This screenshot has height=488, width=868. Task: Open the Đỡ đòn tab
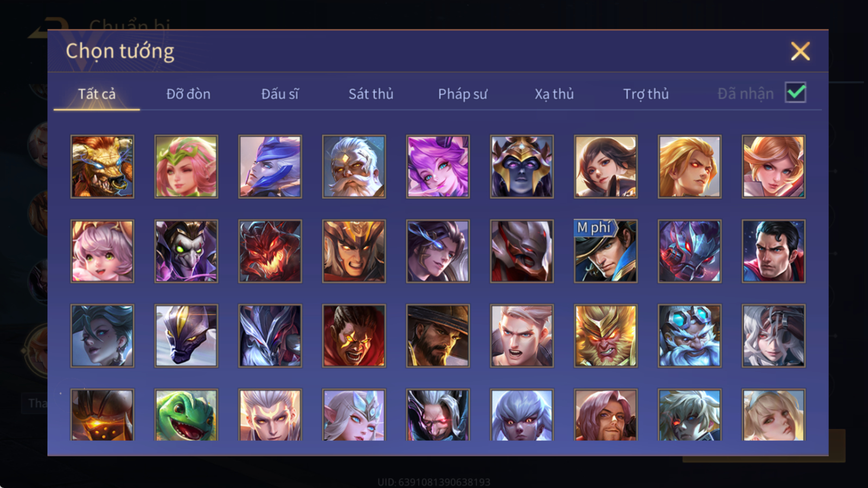188,94
